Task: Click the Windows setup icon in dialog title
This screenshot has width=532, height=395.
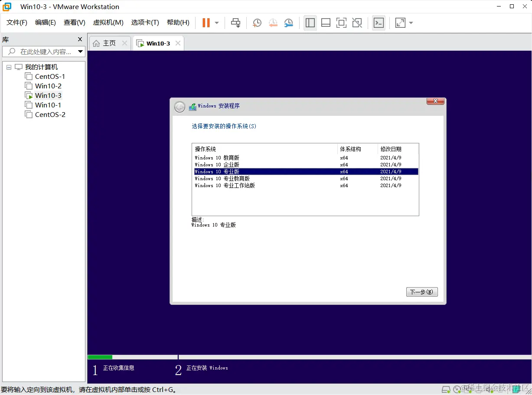Action: (x=193, y=107)
